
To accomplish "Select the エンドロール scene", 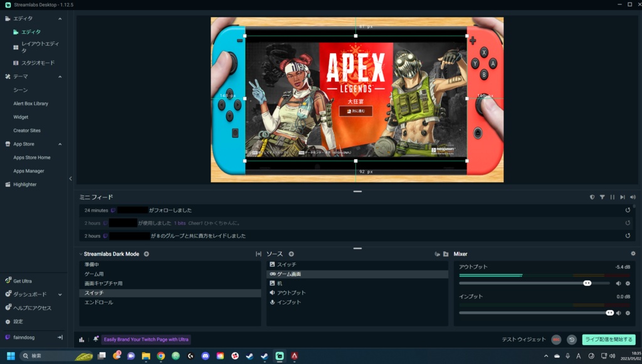I will point(170,302).
